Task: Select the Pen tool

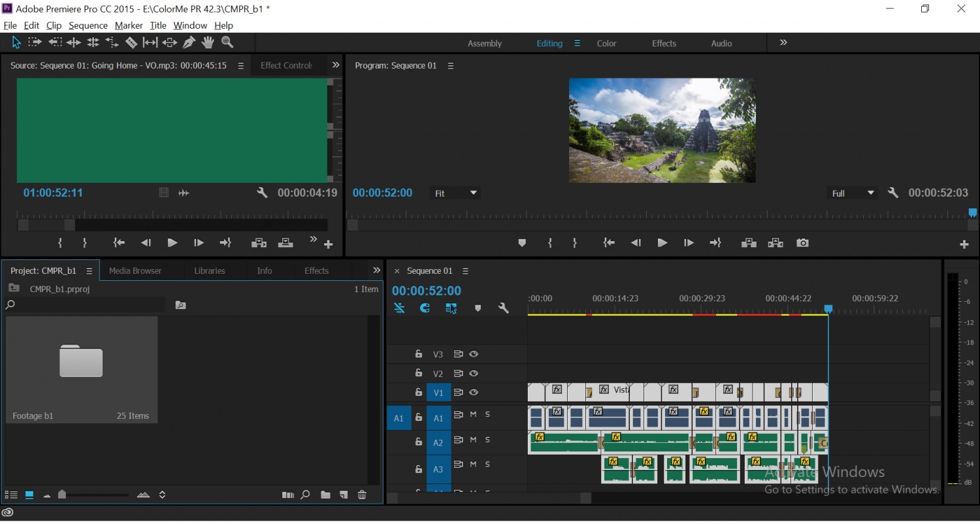Action: pyautogui.click(x=189, y=42)
